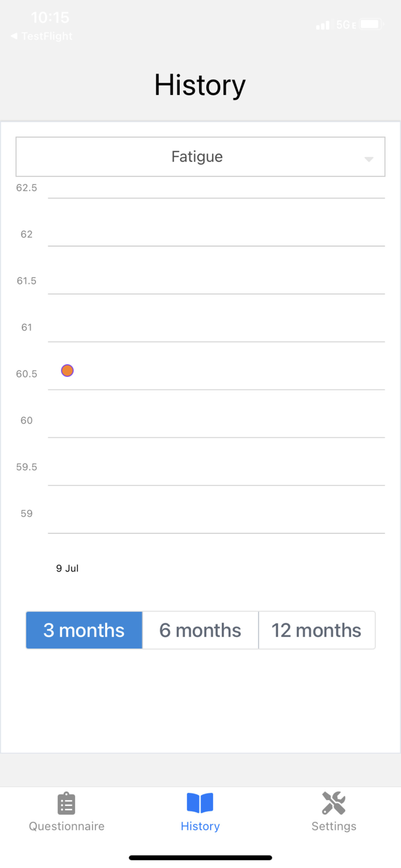Tap the Questionnaire clipboard icon

pyautogui.click(x=66, y=803)
